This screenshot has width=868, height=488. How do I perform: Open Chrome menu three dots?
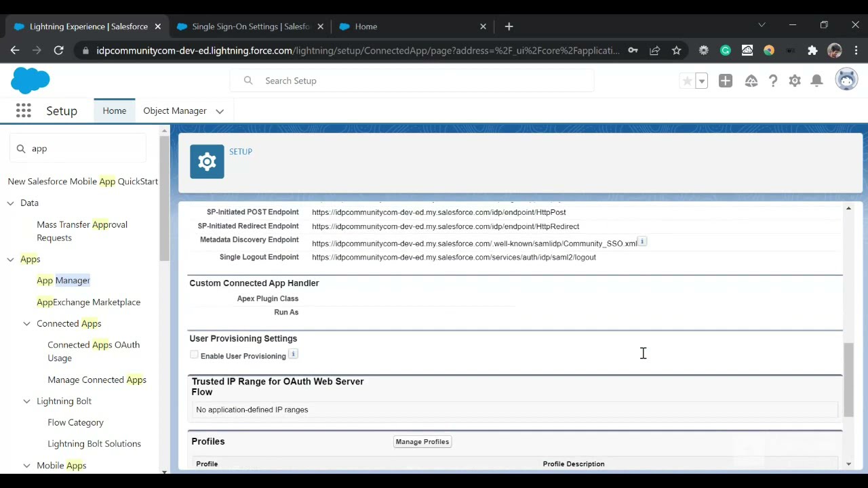tap(856, 50)
